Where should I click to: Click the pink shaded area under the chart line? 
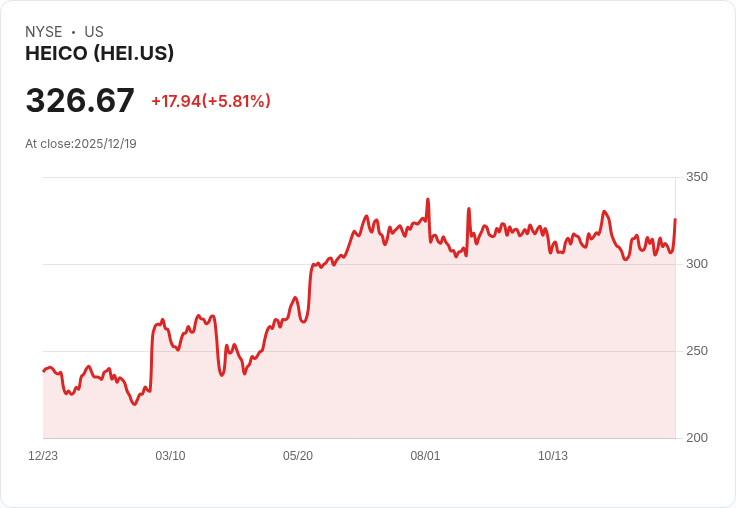[x=400, y=350]
